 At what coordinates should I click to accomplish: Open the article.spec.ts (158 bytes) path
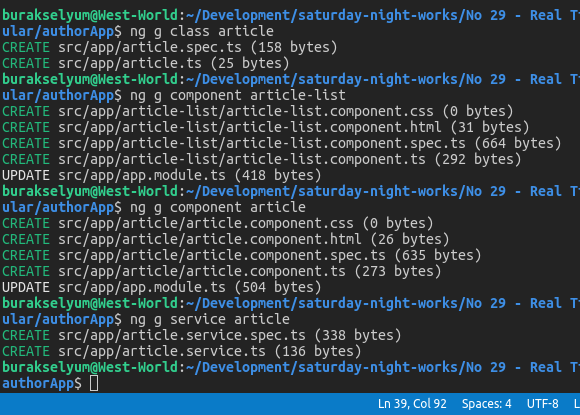[150, 47]
